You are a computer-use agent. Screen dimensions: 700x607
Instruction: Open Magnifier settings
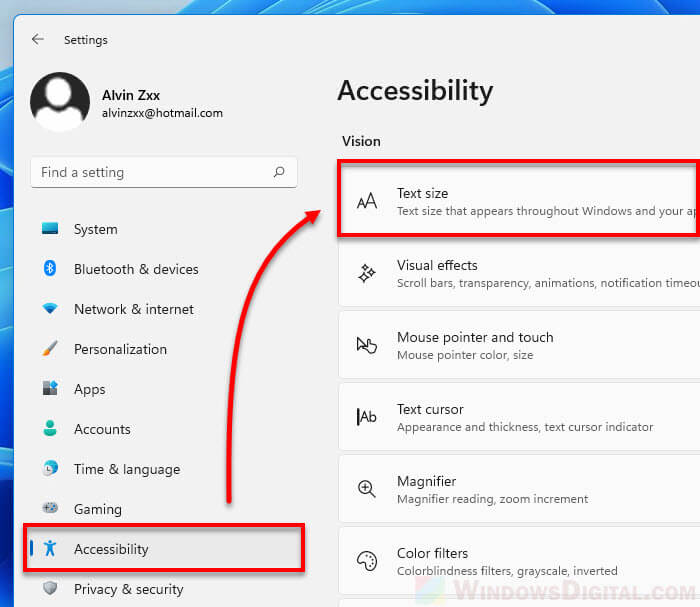point(519,489)
